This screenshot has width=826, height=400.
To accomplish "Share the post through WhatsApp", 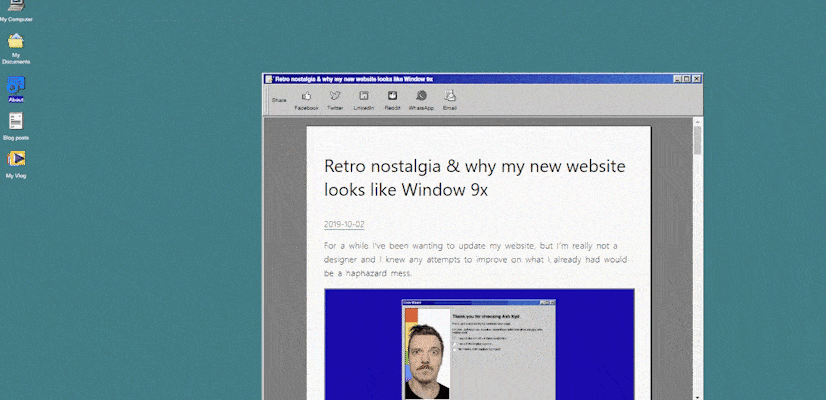I will (421, 100).
